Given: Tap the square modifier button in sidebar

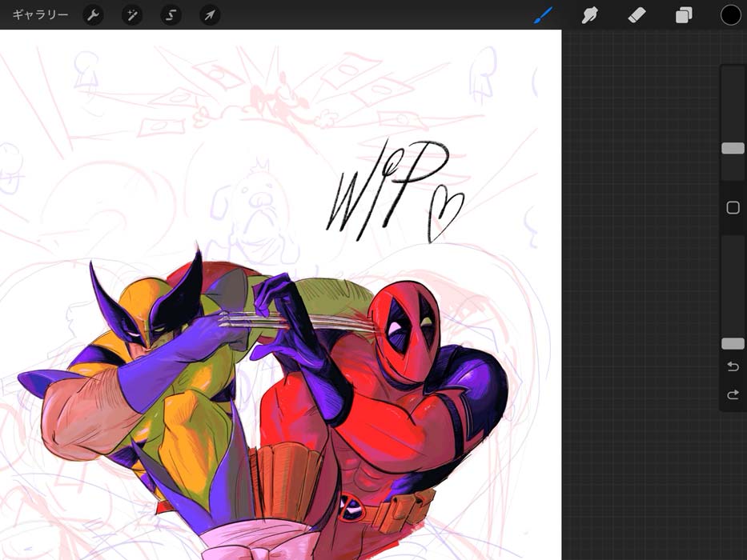Looking at the screenshot, I should coord(733,208).
